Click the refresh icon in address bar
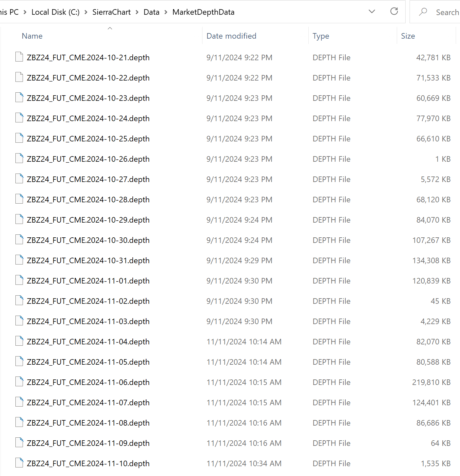 click(x=394, y=11)
